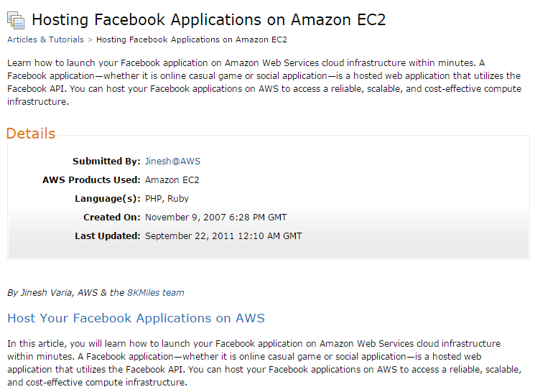Select the Amazon EC2 product value
Screen dimensions: 535x392
[172, 179]
